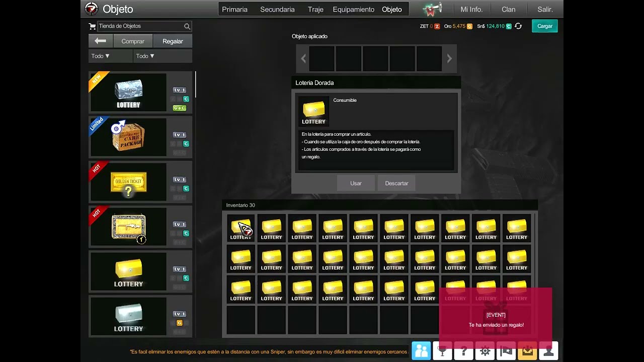Show next applied objects with right arrow
The width and height of the screenshot is (644, 362).
click(x=449, y=59)
